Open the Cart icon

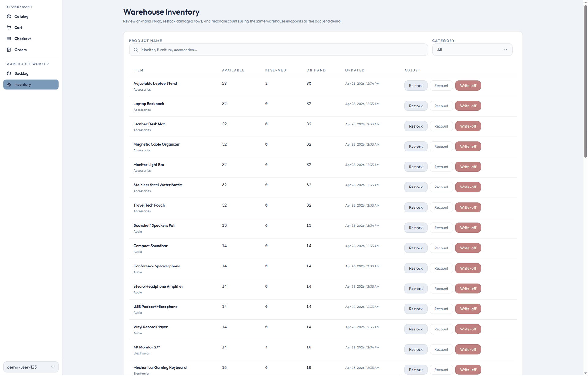click(x=9, y=27)
